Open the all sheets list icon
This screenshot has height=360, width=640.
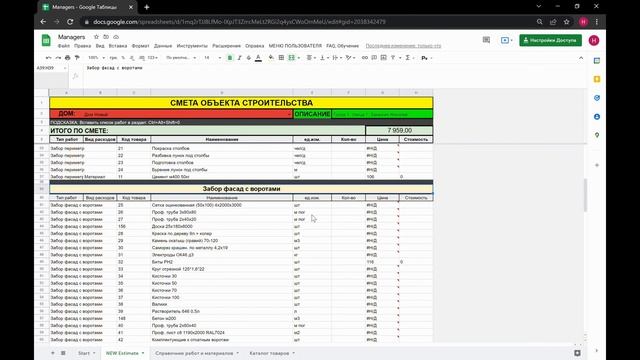coord(63,353)
